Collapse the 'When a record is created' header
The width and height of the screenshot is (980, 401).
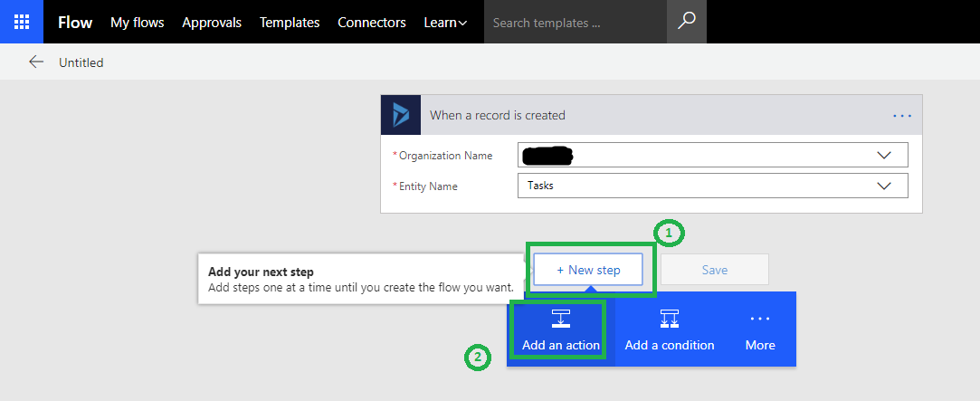pyautogui.click(x=652, y=115)
